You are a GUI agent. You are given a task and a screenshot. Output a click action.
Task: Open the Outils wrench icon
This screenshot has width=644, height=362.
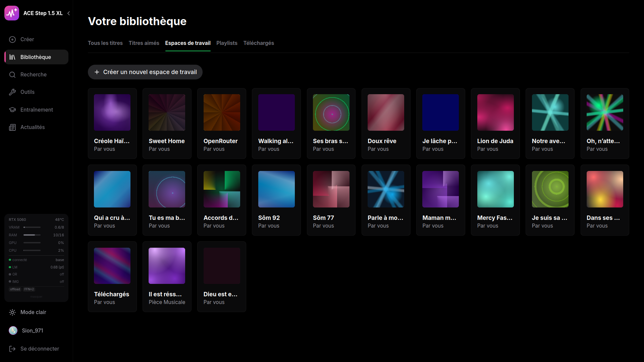(x=12, y=92)
